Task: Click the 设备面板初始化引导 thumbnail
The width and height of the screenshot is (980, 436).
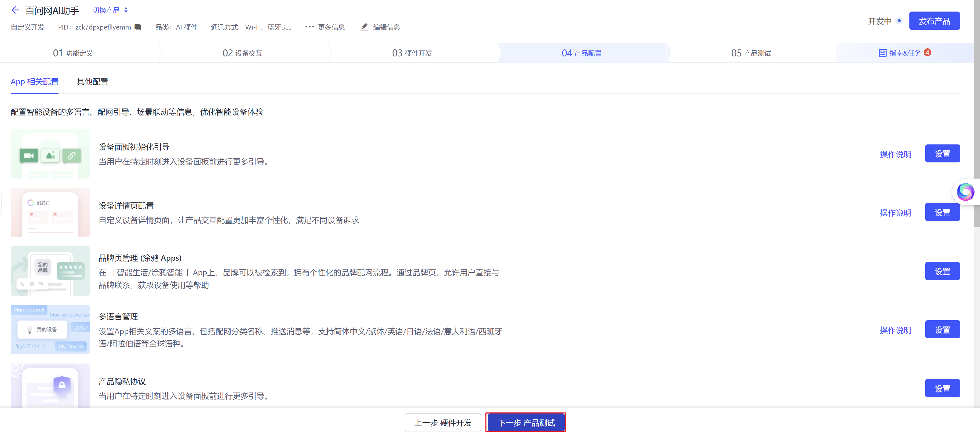Action: (50, 154)
